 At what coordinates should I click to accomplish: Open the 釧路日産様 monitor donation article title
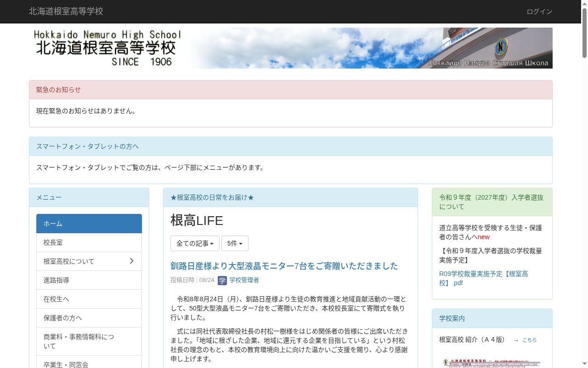tap(284, 266)
